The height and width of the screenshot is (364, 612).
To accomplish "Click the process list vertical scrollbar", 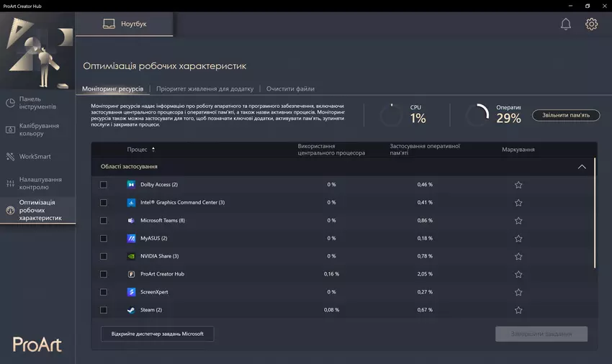I will [595, 216].
